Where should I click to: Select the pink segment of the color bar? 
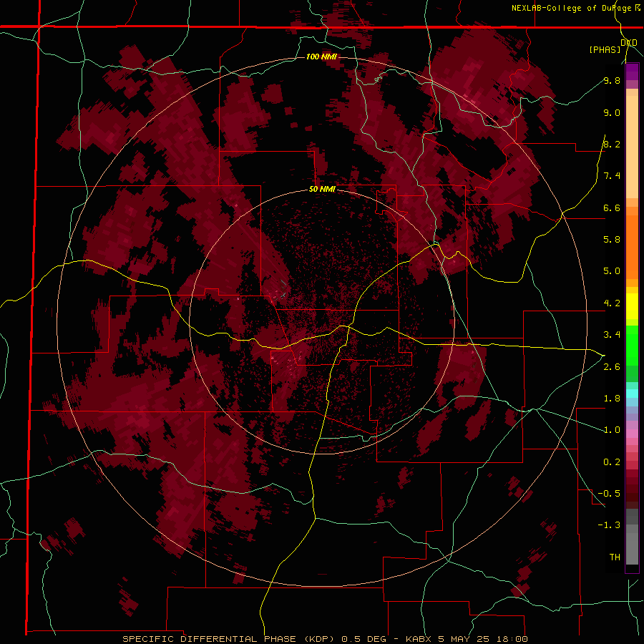632,434
